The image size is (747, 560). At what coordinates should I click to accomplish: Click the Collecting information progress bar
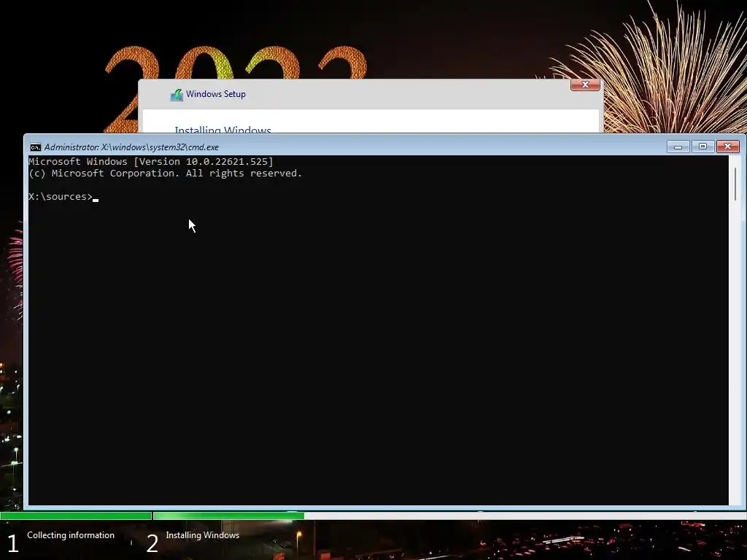[x=76, y=516]
